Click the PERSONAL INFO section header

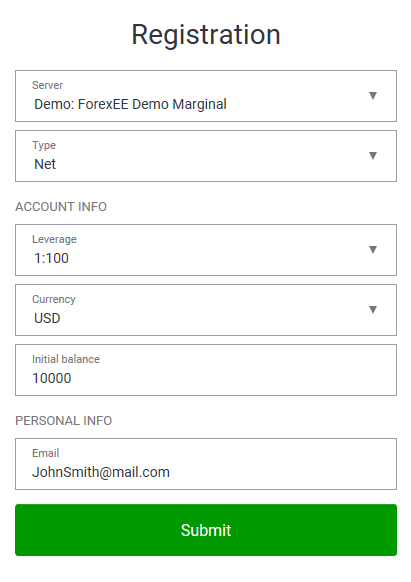coord(63,421)
